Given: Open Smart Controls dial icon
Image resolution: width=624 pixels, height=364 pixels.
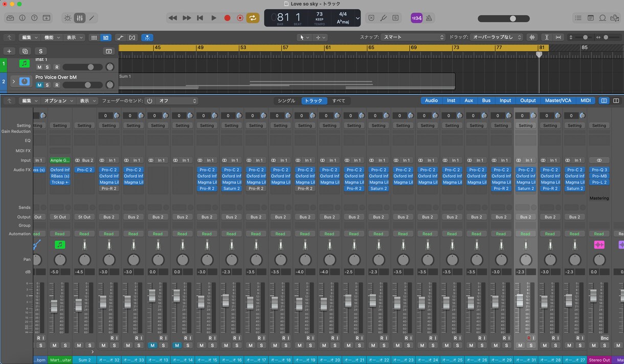Looking at the screenshot, I should tap(68, 18).
